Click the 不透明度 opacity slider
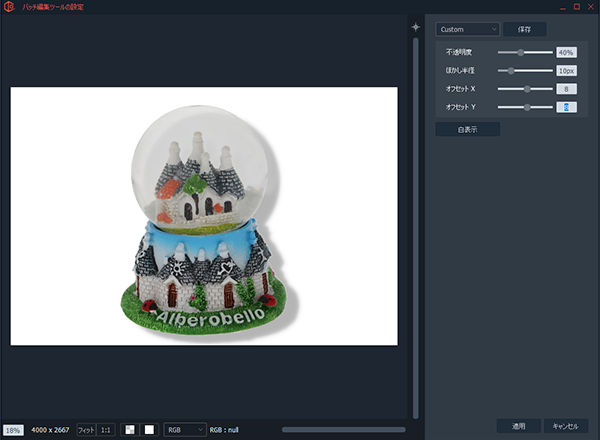The image size is (600, 440). tap(525, 52)
